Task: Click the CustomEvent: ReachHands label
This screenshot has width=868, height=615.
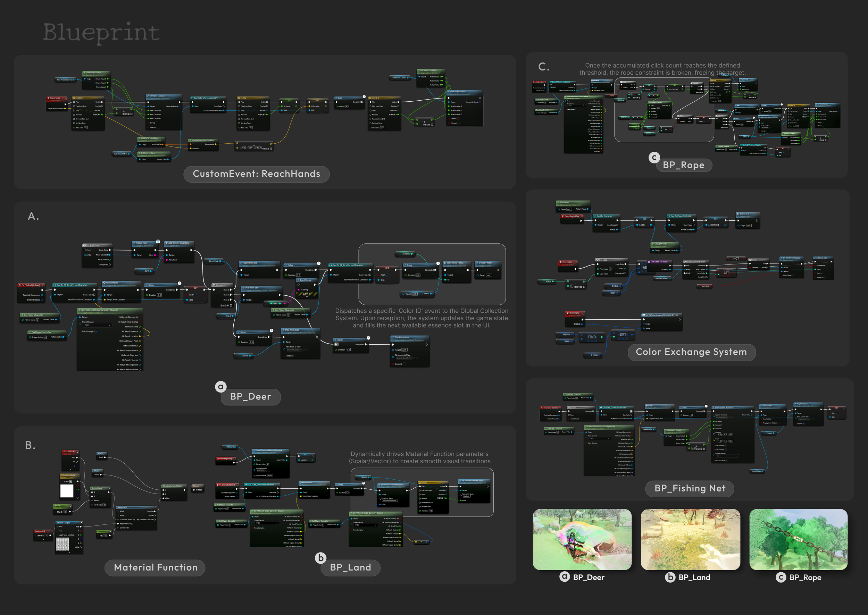Action: tap(257, 174)
